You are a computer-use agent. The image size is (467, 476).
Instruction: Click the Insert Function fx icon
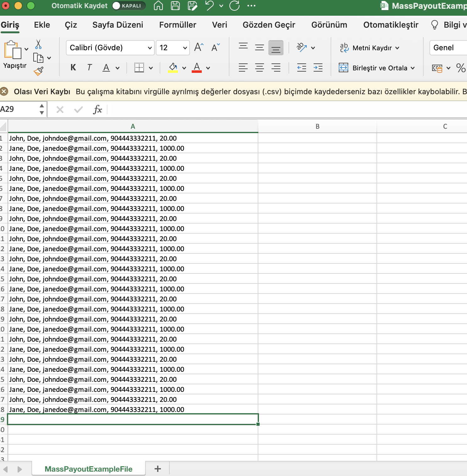click(97, 110)
